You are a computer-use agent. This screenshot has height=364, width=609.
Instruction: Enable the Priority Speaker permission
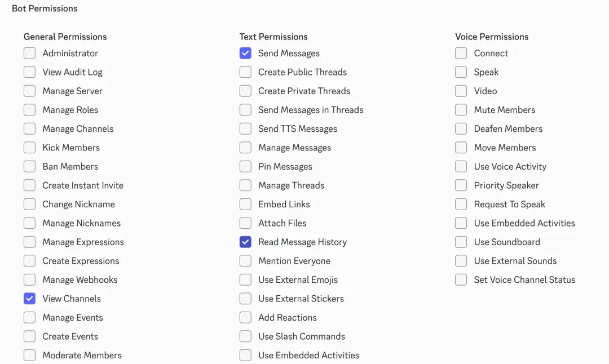tap(461, 185)
